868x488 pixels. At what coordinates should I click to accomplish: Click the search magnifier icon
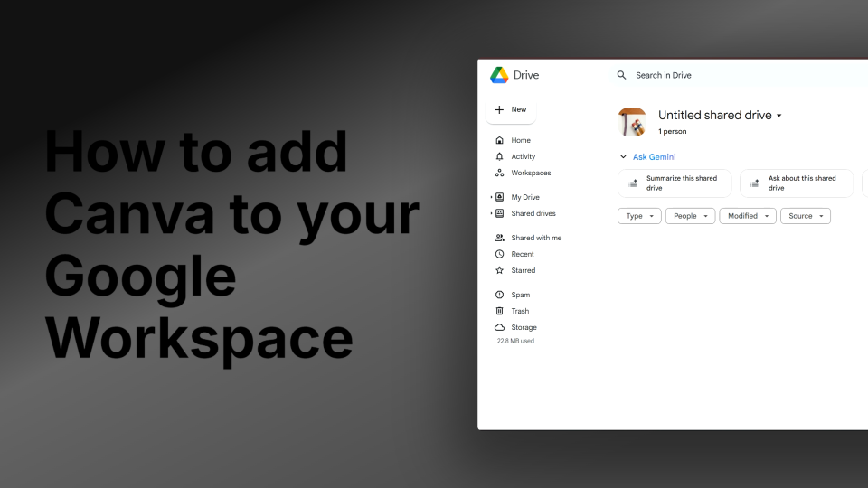click(621, 75)
